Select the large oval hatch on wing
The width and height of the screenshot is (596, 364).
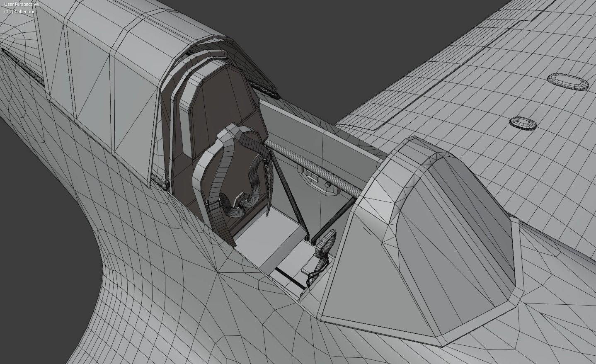pos(568,81)
